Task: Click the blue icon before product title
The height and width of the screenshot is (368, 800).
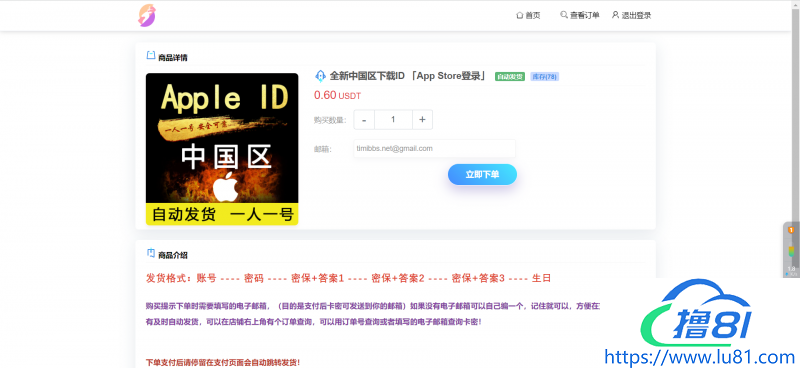Action: [320, 76]
